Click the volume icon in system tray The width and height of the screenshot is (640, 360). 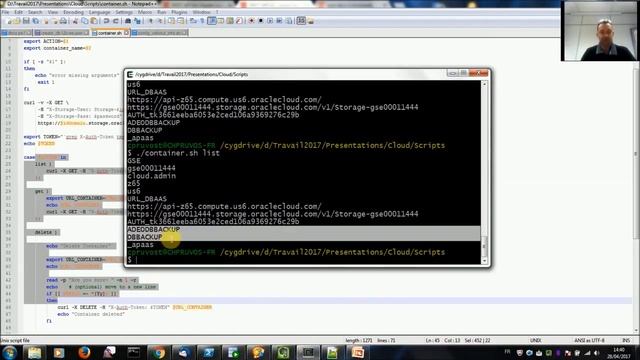596,353
